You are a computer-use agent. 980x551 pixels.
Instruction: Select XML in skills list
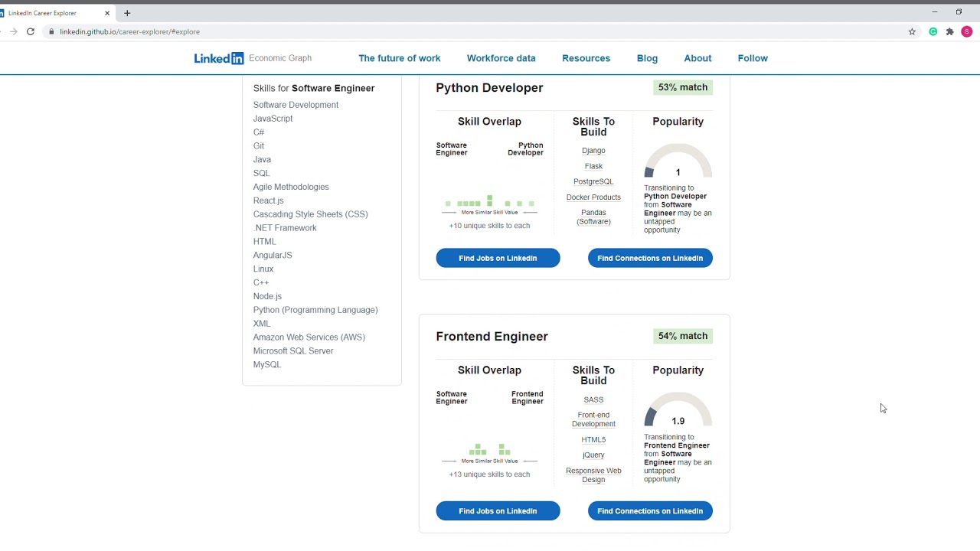(262, 324)
